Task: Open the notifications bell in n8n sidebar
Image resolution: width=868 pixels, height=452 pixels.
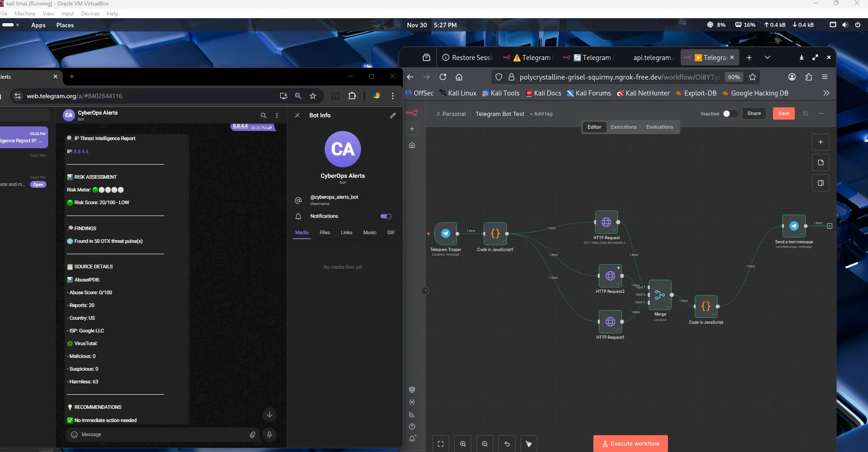Action: [412, 439]
